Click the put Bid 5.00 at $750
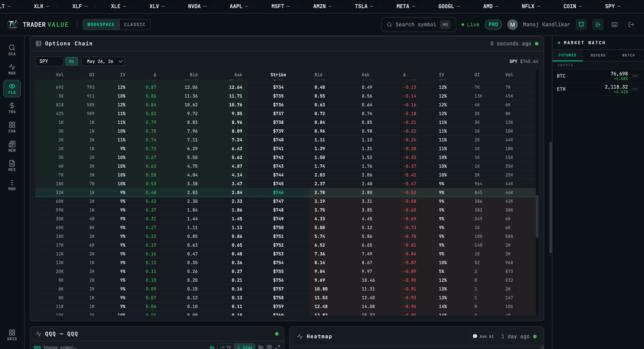The image size is (644, 349). pos(320,227)
